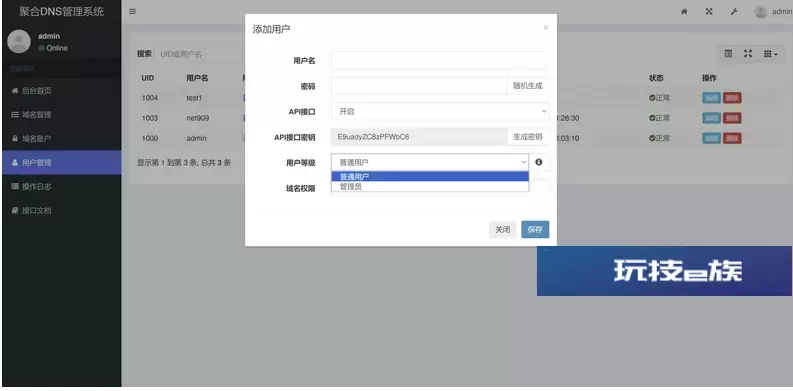Click the 1000 UID cell
The height and width of the screenshot is (391, 793).
(150, 139)
